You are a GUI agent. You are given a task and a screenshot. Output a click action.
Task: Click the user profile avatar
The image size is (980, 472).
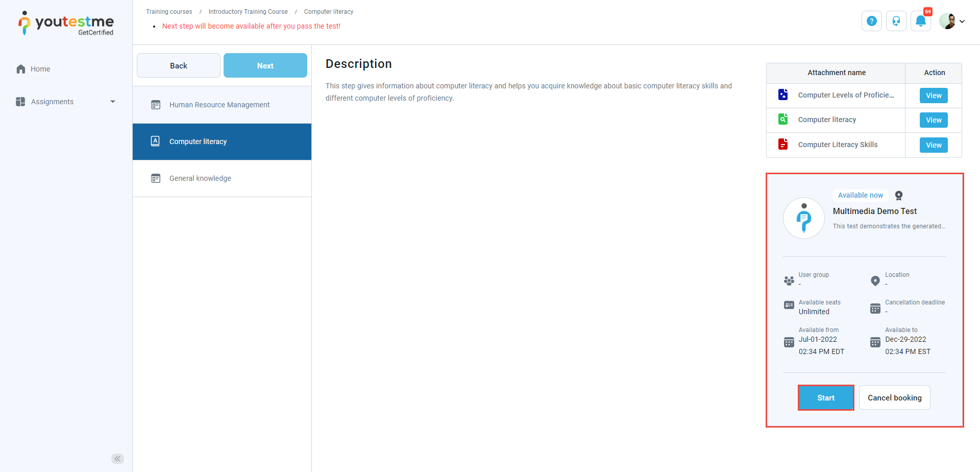coord(948,21)
